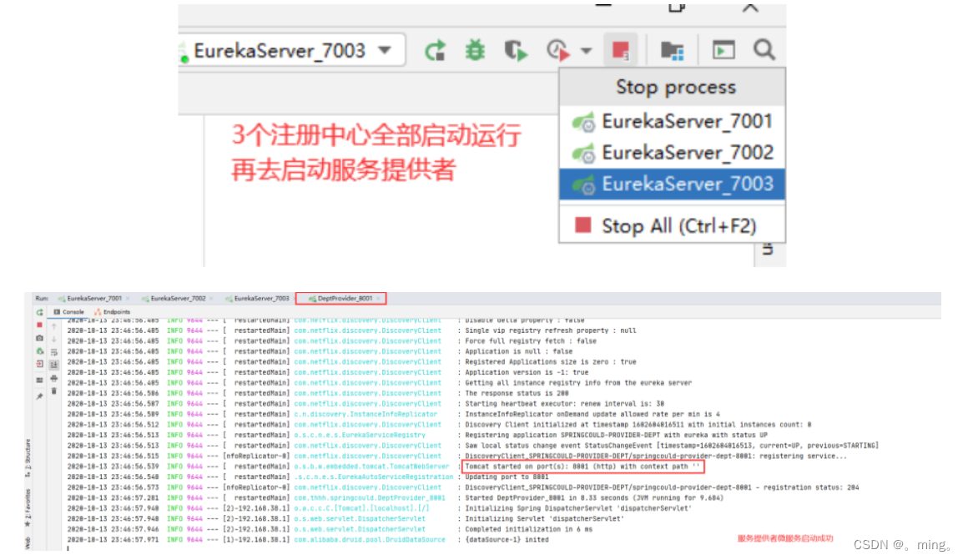Switch to EurekaServer_7002 run tab

click(x=177, y=299)
